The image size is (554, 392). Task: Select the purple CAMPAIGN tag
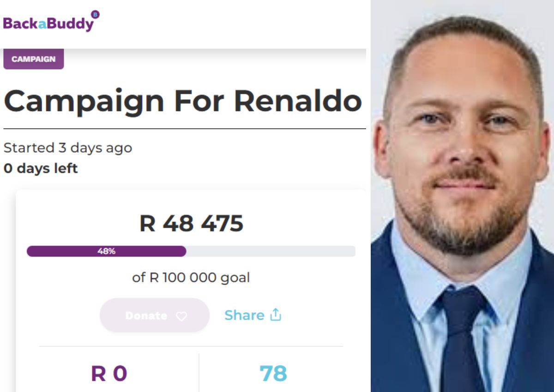[x=33, y=59]
